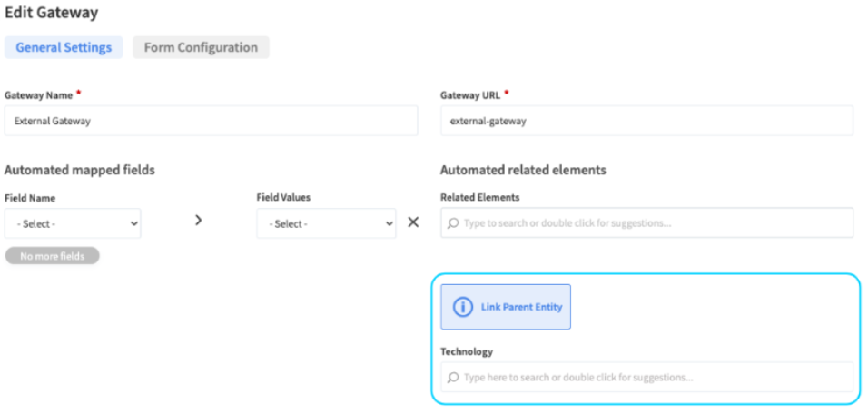This screenshot has height=414, width=868.
Task: Remove the mapped field with X icon
Action: tap(413, 222)
